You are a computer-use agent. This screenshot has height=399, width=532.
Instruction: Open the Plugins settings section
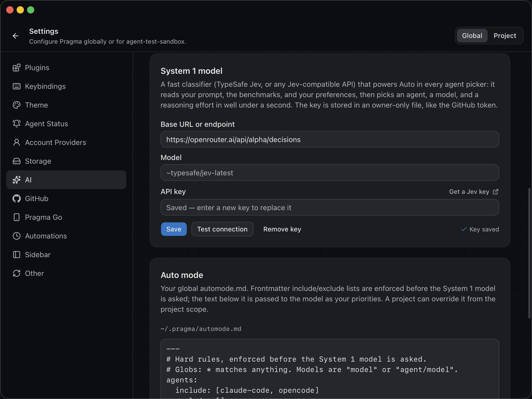pos(66,68)
